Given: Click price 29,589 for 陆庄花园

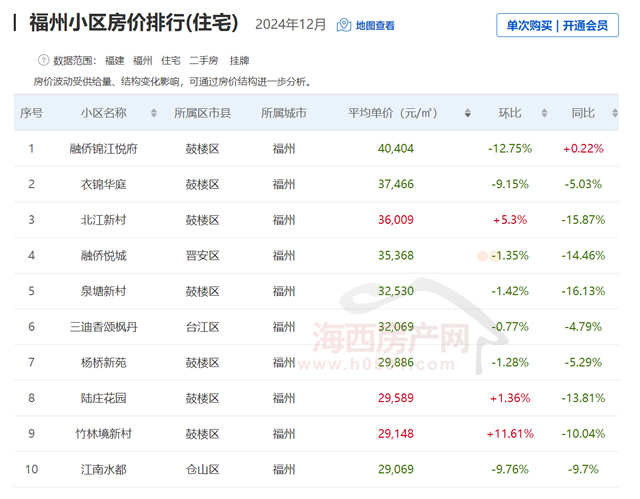Looking at the screenshot, I should [396, 398].
